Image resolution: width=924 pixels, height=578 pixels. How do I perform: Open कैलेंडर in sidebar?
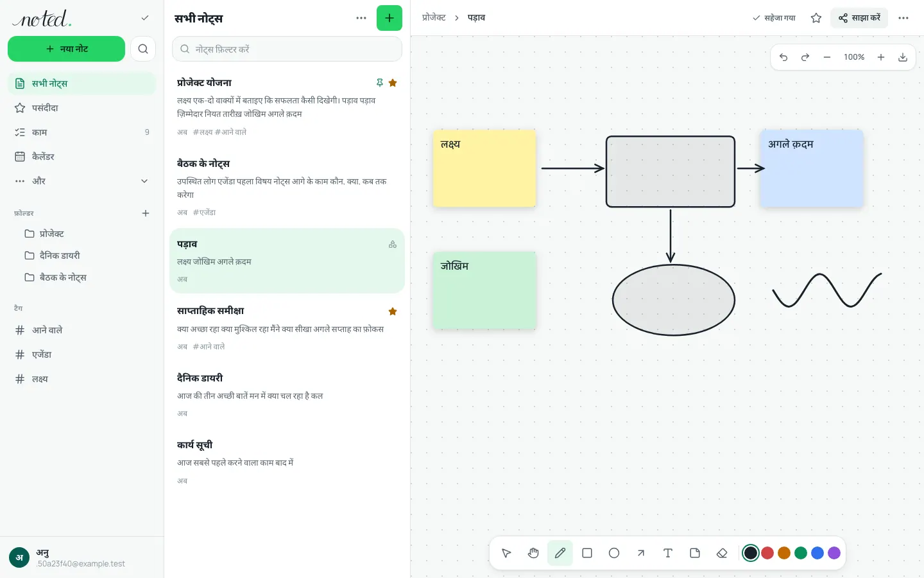coord(81,157)
